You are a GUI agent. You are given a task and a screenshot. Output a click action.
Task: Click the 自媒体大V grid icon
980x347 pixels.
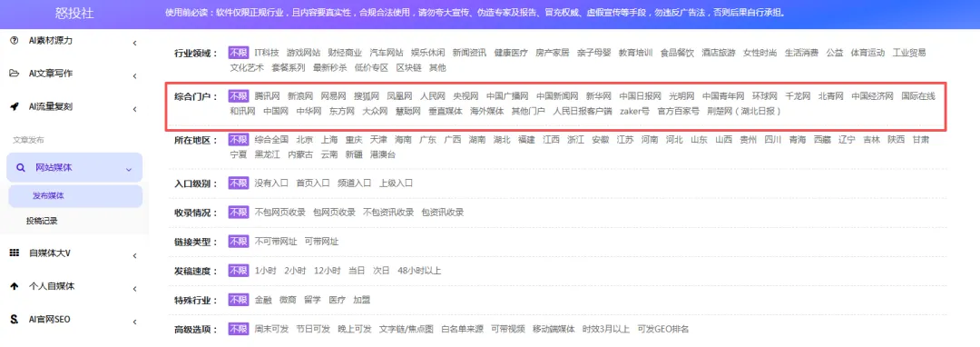coord(15,253)
